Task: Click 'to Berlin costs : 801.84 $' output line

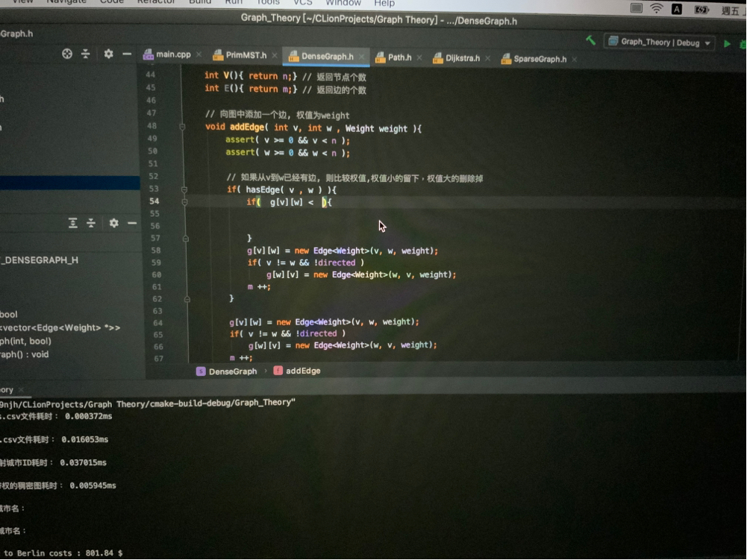Action: (x=63, y=553)
